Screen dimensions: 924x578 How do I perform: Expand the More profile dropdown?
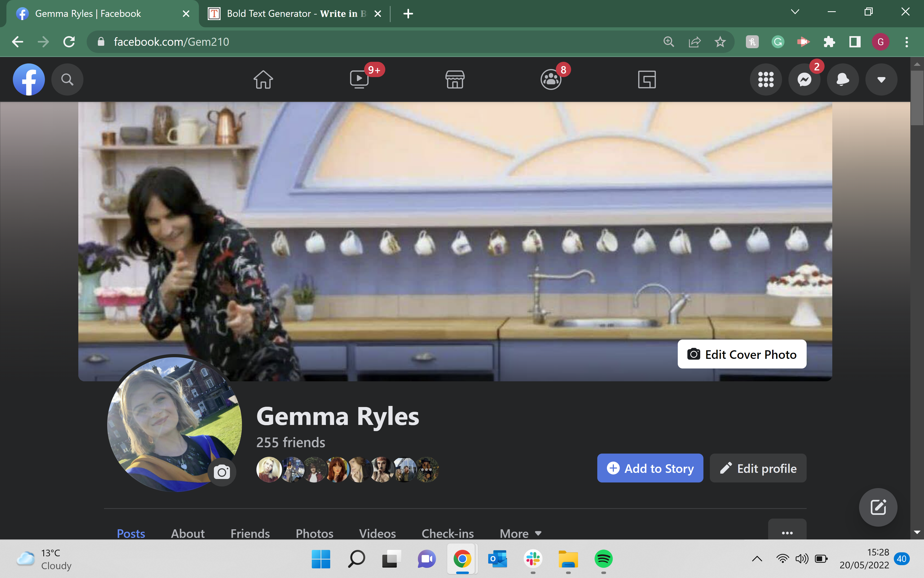pyautogui.click(x=521, y=533)
